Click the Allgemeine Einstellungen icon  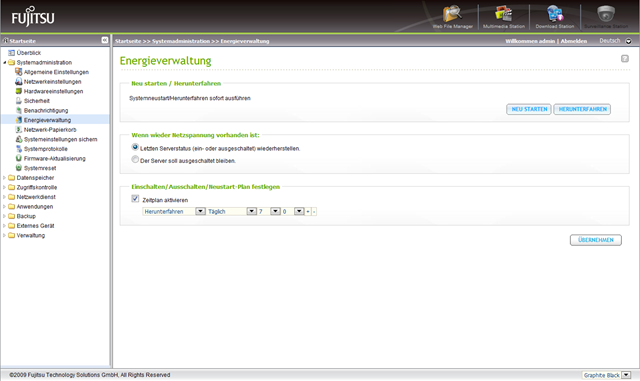pos(18,72)
